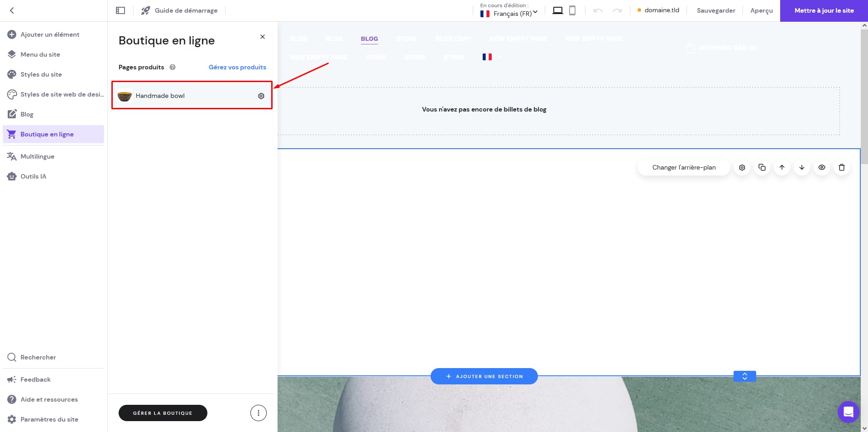Image resolution: width=868 pixels, height=432 pixels.
Task: Click Gérez vos produits link
Action: click(237, 67)
